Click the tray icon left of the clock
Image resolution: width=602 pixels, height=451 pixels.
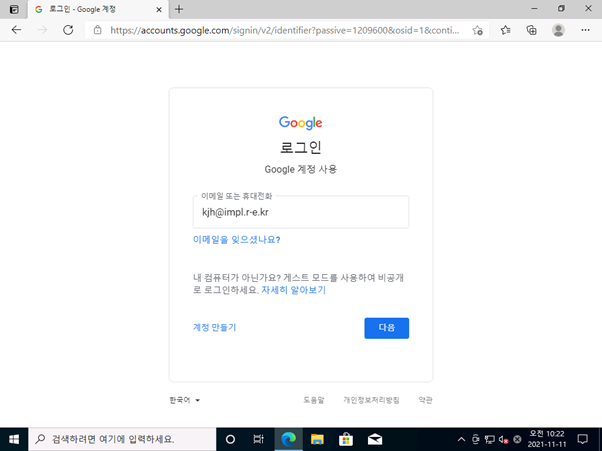[518, 439]
